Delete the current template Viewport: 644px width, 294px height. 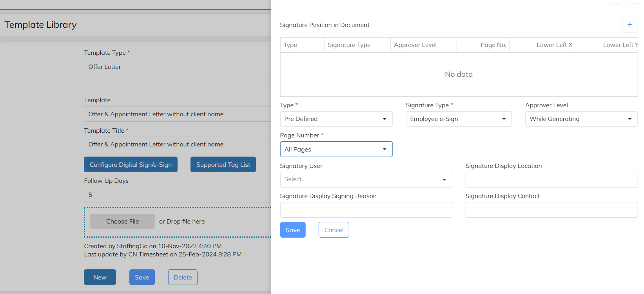[x=183, y=277]
